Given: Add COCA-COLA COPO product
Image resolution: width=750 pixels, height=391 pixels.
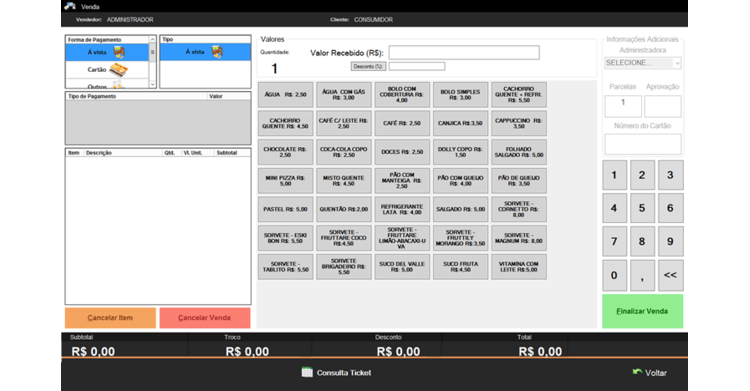Looking at the screenshot, I should tap(343, 152).
